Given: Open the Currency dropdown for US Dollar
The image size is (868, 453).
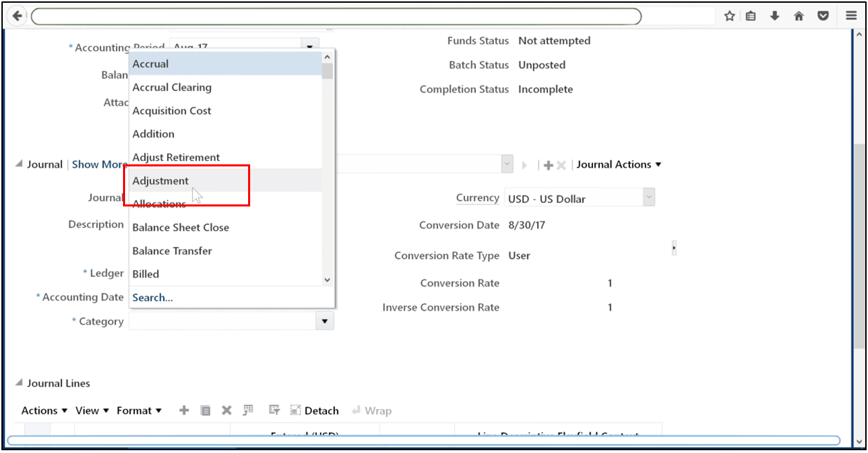Looking at the screenshot, I should tap(648, 197).
